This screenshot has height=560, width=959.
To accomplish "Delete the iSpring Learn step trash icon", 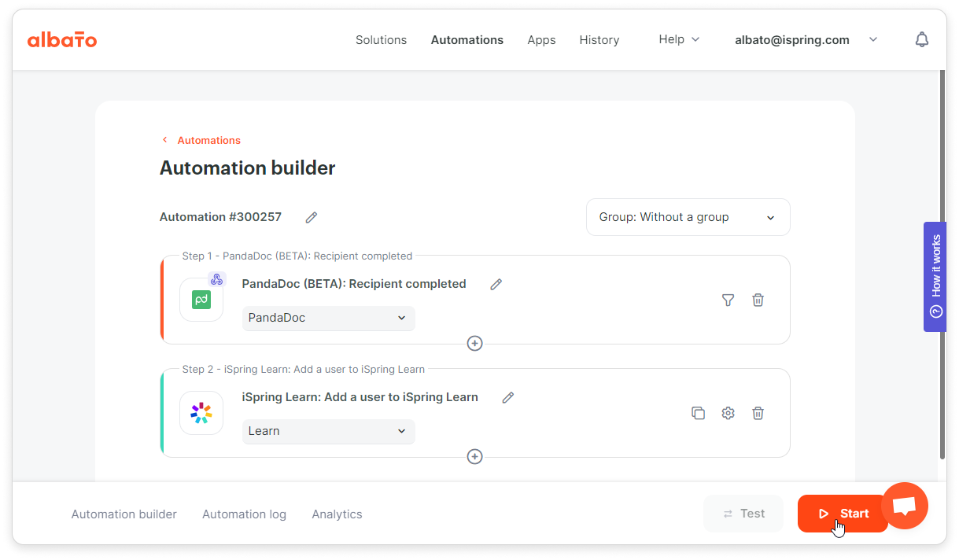I will [x=758, y=413].
